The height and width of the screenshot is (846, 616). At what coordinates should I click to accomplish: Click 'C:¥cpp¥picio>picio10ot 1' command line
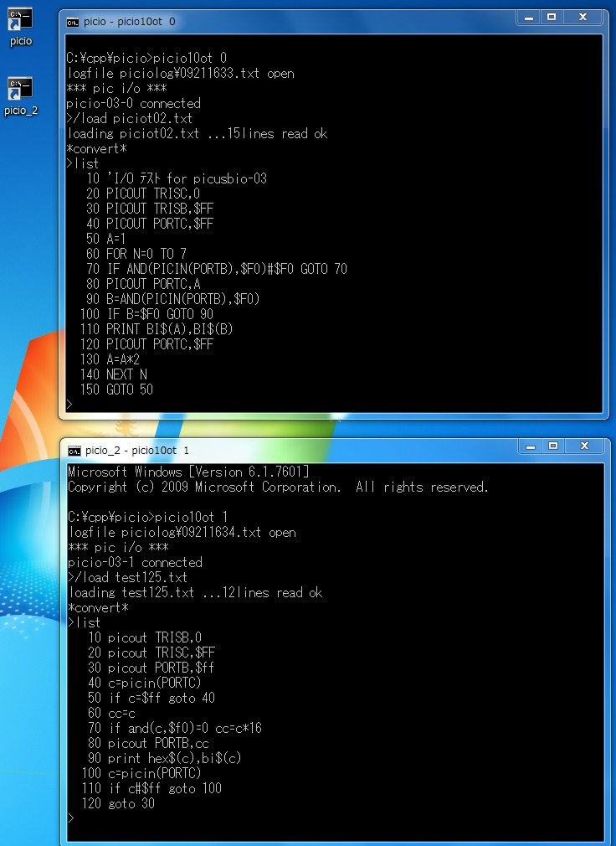[148, 518]
